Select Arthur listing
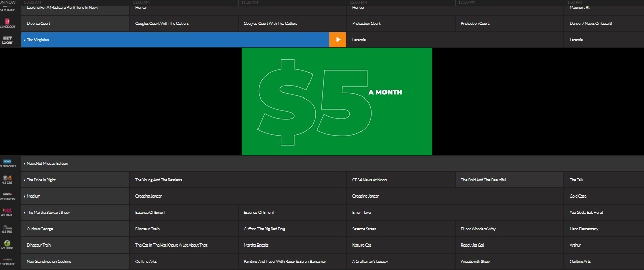 [604, 245]
